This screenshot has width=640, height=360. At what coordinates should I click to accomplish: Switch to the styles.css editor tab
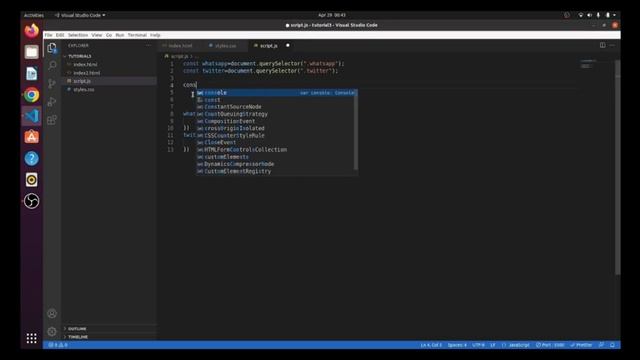[x=225, y=46]
